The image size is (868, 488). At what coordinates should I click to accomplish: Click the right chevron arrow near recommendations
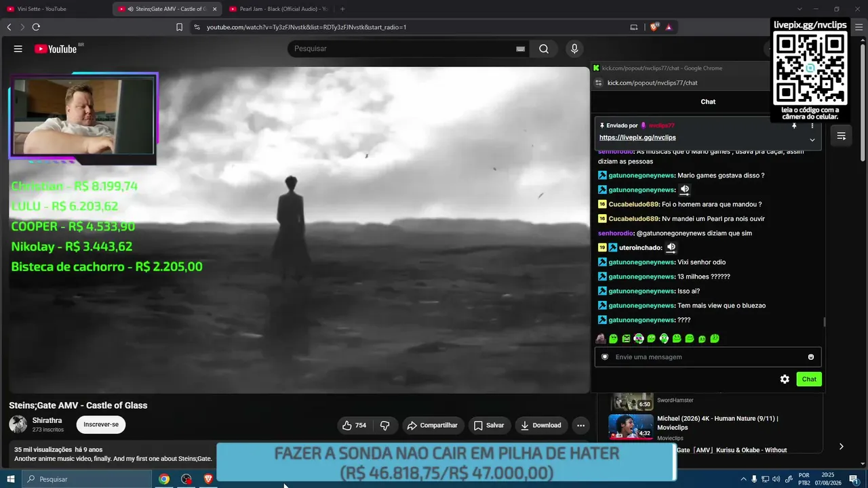(x=841, y=447)
